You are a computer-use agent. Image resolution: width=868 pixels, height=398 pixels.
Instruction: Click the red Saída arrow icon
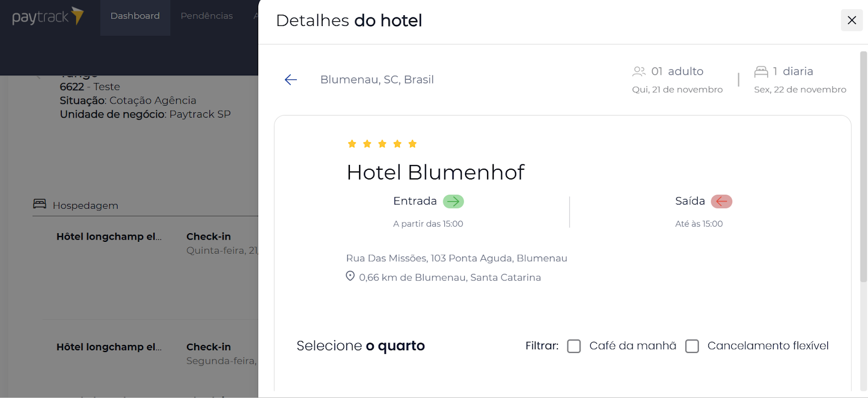[722, 201]
